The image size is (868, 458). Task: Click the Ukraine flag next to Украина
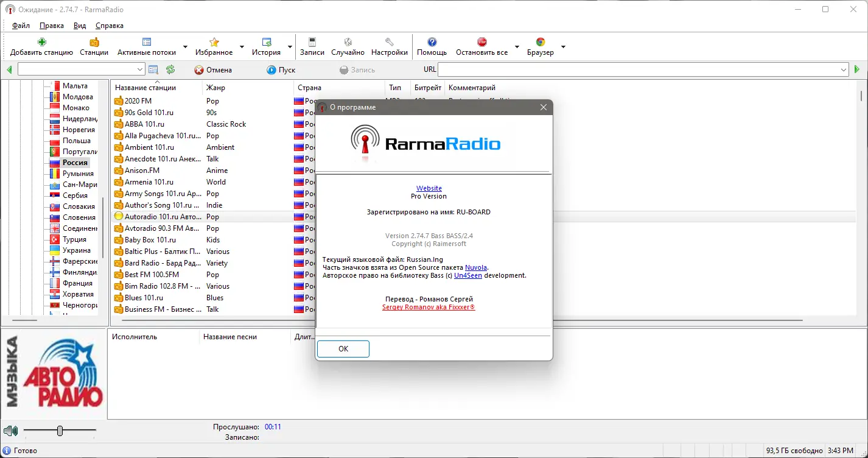pos(54,250)
